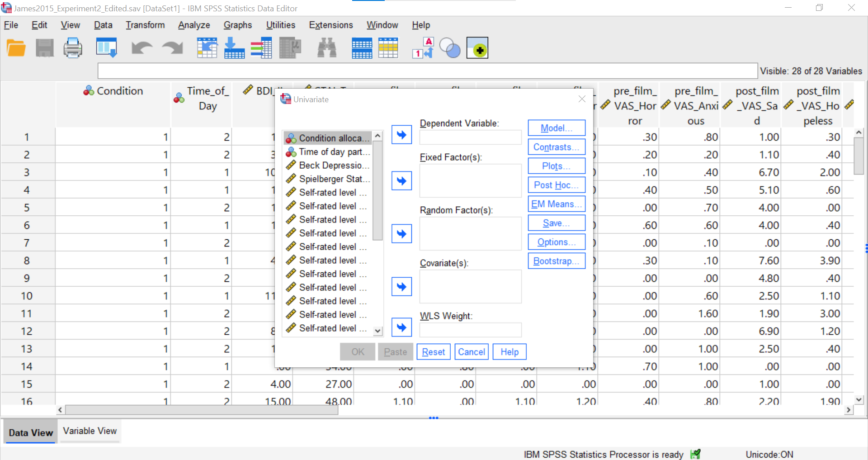The height and width of the screenshot is (460, 868).
Task: Click the Condition column header
Action: pos(113,104)
